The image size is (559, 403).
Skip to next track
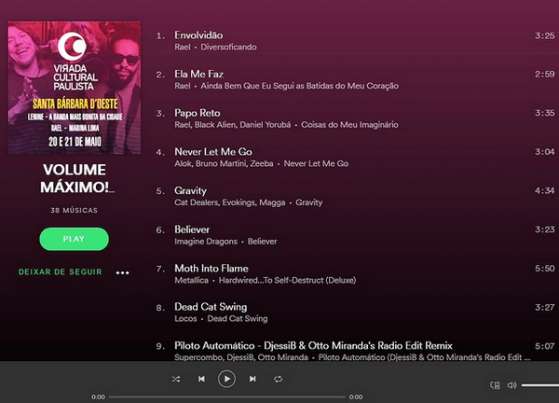(252, 379)
